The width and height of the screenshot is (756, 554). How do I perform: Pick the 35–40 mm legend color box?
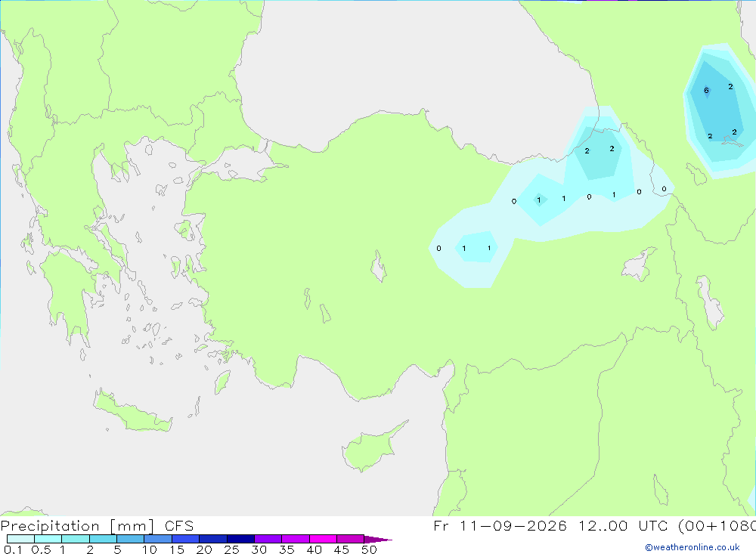click(x=296, y=539)
